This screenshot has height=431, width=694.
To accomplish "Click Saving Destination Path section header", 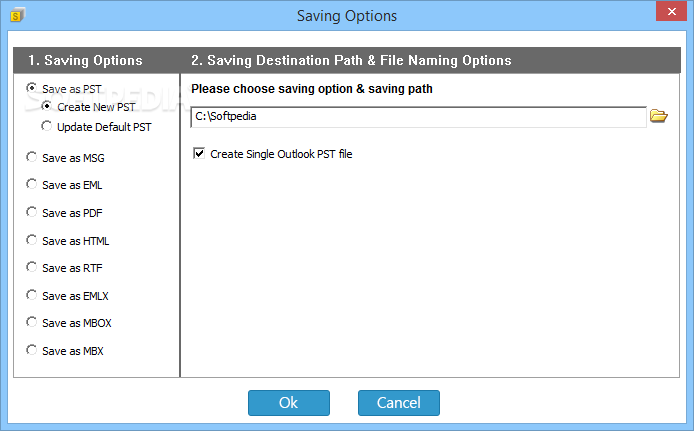I will click(x=351, y=60).
